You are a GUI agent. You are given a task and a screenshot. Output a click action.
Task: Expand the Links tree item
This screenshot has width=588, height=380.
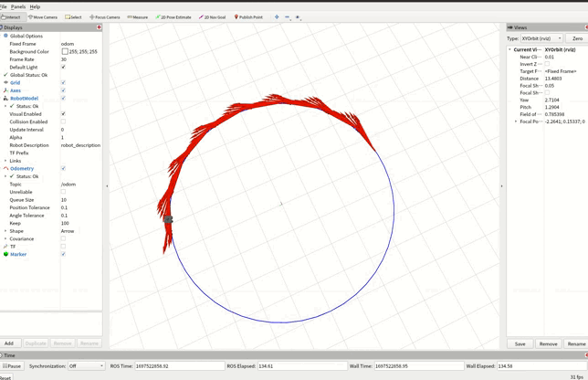click(5, 161)
